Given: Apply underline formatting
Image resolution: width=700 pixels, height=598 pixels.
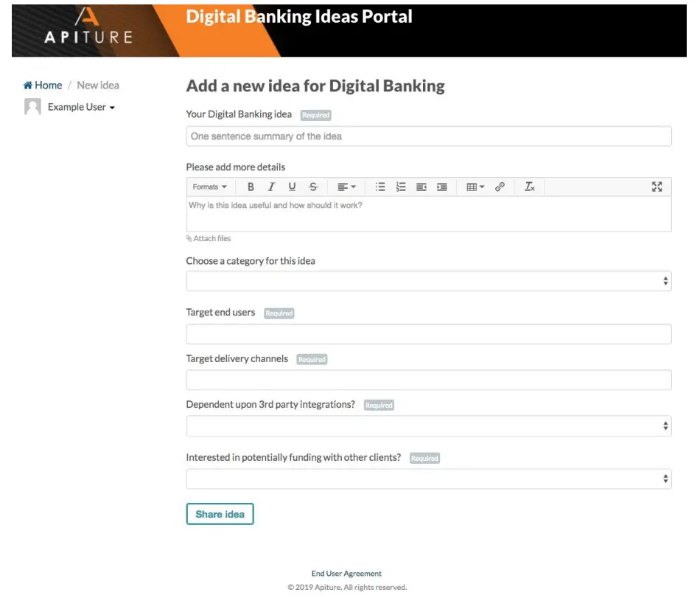Looking at the screenshot, I should [292, 187].
